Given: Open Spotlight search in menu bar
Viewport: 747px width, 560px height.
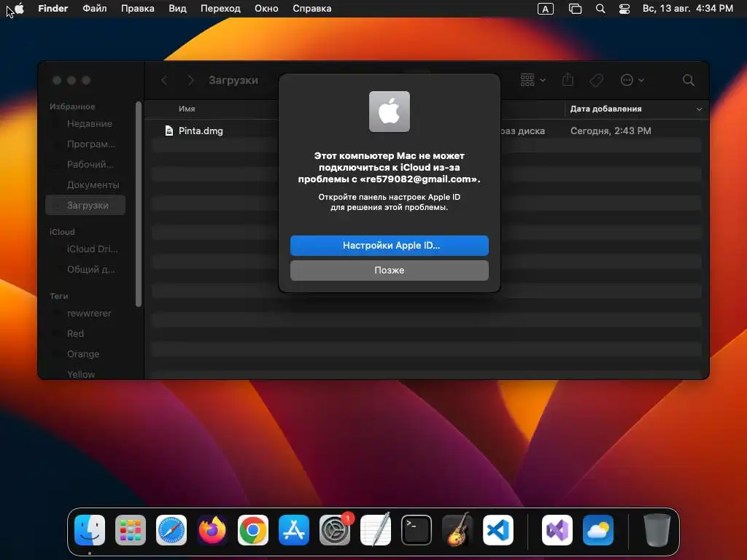Looking at the screenshot, I should tap(600, 9).
